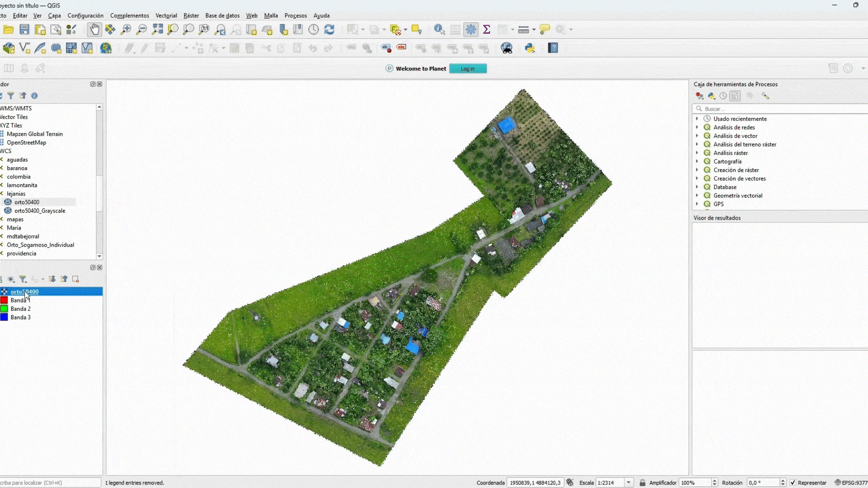Open the Escala scale dropdown
This screenshot has width=868, height=488.
click(x=628, y=483)
